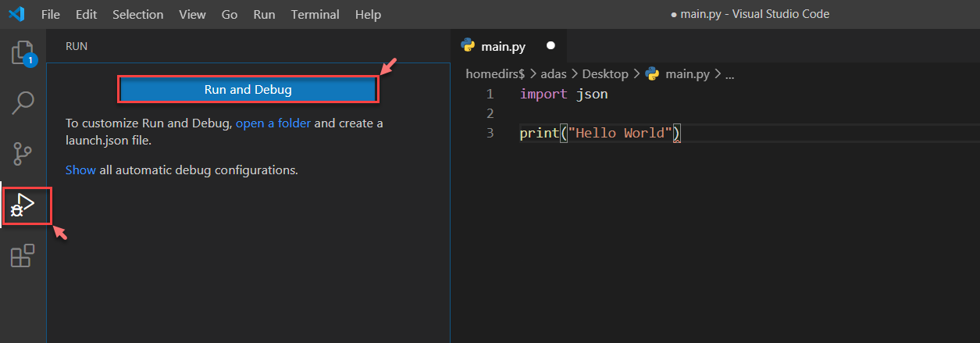Click the "Show" debug configurations link
980x343 pixels.
pyautogui.click(x=80, y=170)
